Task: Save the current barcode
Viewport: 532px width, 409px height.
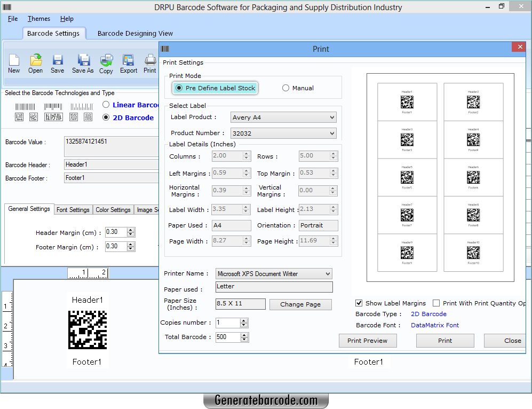Action: click(57, 64)
